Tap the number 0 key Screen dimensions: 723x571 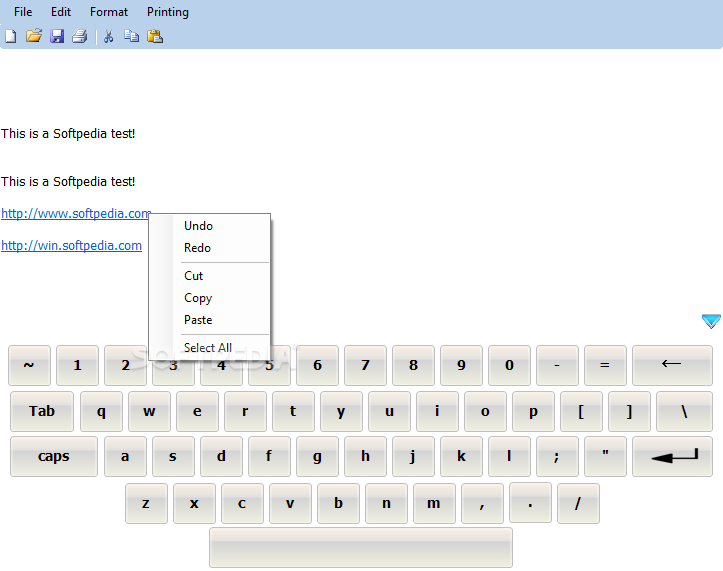pyautogui.click(x=509, y=365)
